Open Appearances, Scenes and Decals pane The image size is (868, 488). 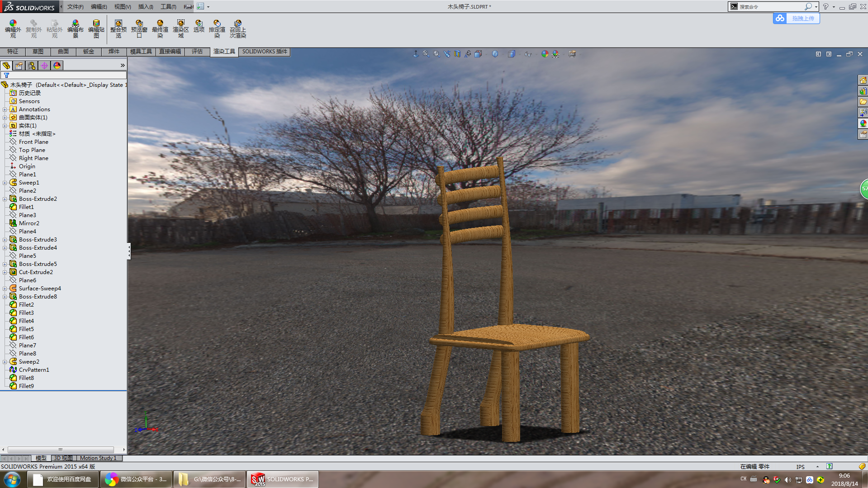(x=863, y=123)
